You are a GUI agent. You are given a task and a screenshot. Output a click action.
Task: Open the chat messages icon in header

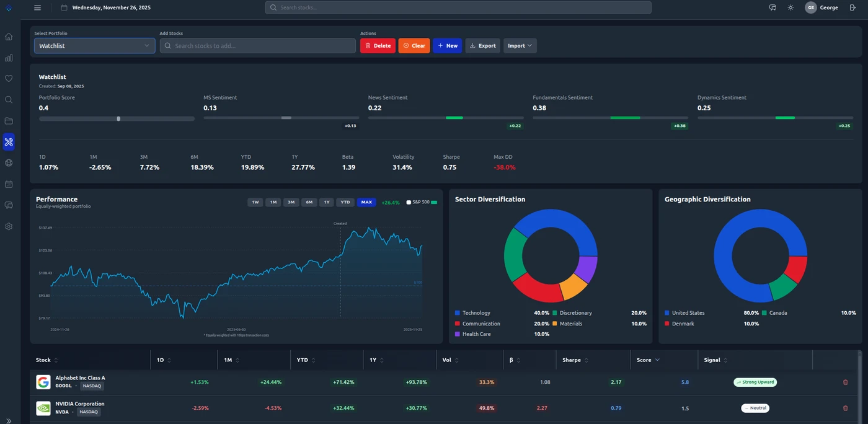pos(773,7)
